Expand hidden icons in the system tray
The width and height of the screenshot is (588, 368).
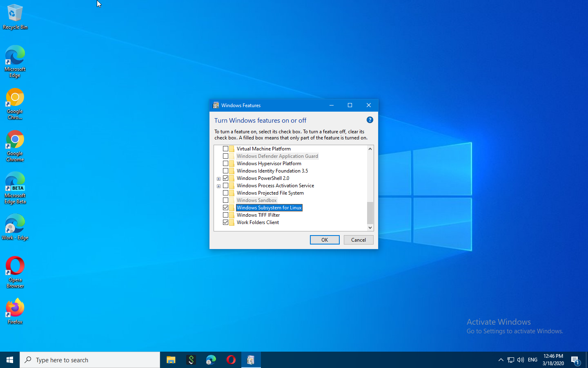(x=501, y=360)
